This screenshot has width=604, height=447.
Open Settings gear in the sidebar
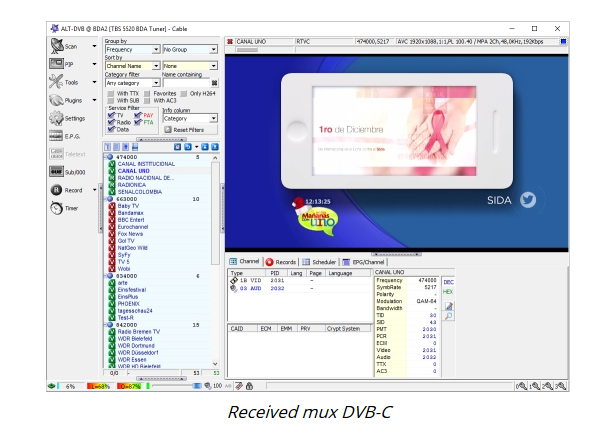click(x=56, y=118)
